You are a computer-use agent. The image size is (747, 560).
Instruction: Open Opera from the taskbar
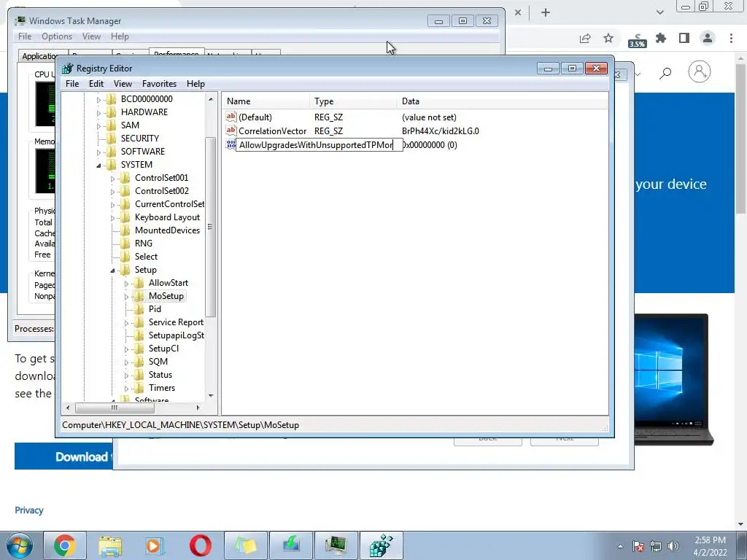pos(201,545)
